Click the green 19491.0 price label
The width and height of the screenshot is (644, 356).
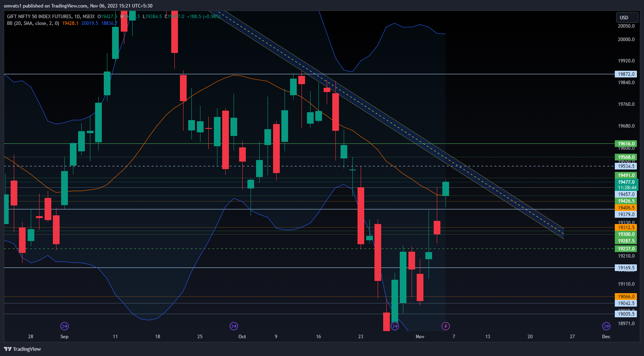point(626,175)
